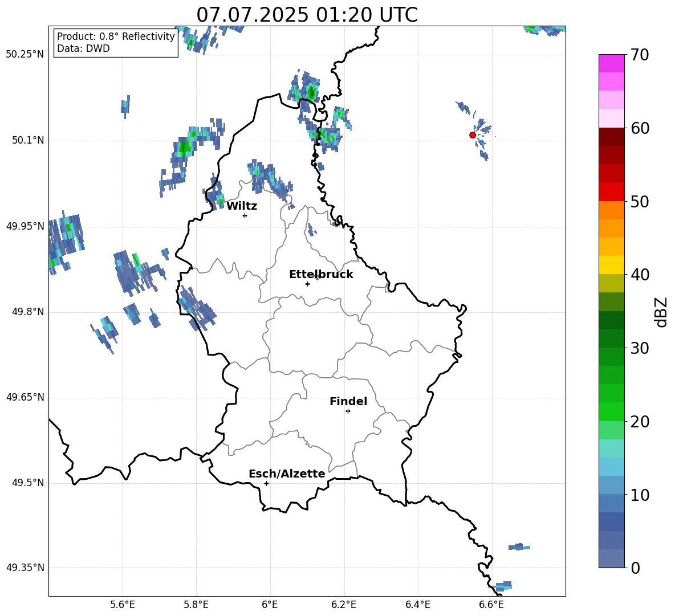Screen dimensions: 675x616
Task: Select the Findel city label
Action: (x=348, y=401)
